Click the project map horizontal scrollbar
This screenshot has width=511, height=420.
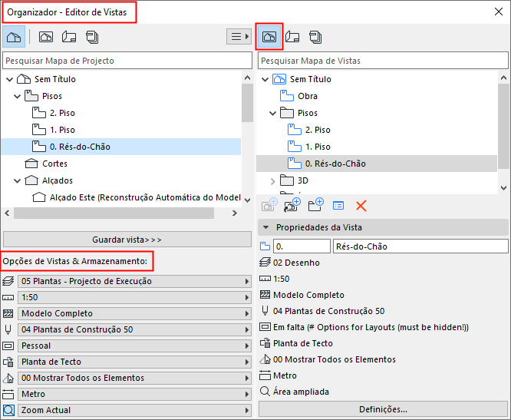(114, 213)
